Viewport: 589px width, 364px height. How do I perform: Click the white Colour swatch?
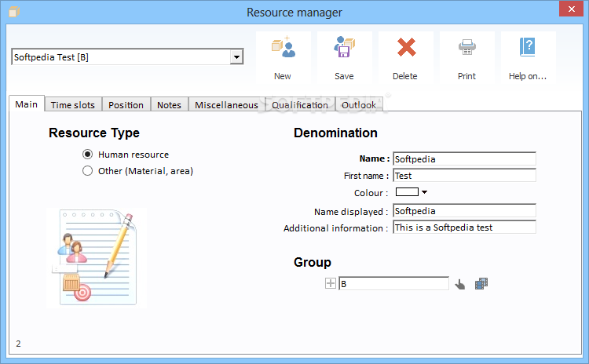[x=407, y=192]
